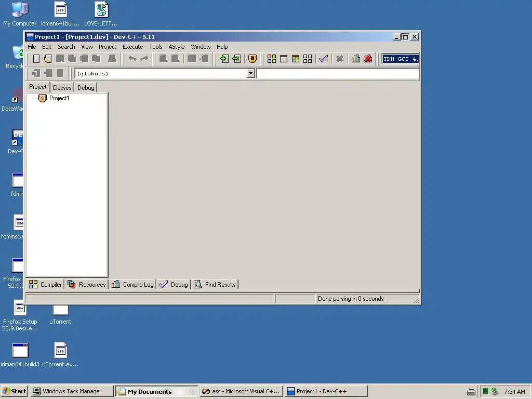Viewport: 532px width, 399px height.
Task: Click the Project1 tree icon
Action: [x=43, y=98]
